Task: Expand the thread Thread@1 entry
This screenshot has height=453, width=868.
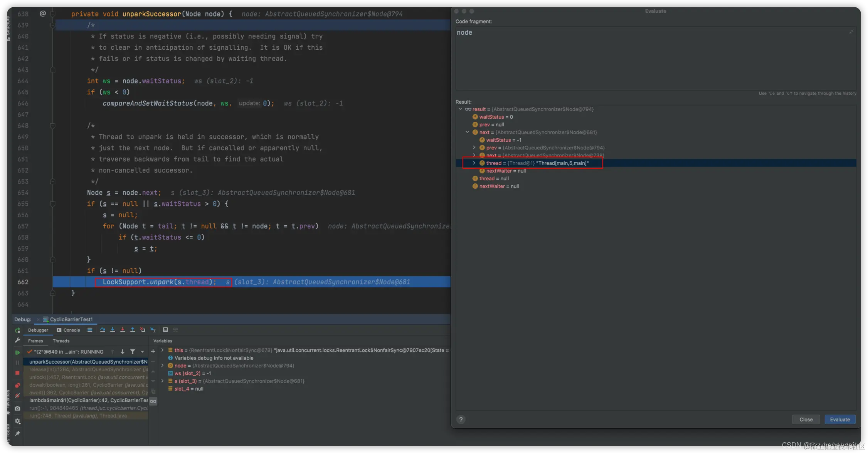Action: pos(474,163)
